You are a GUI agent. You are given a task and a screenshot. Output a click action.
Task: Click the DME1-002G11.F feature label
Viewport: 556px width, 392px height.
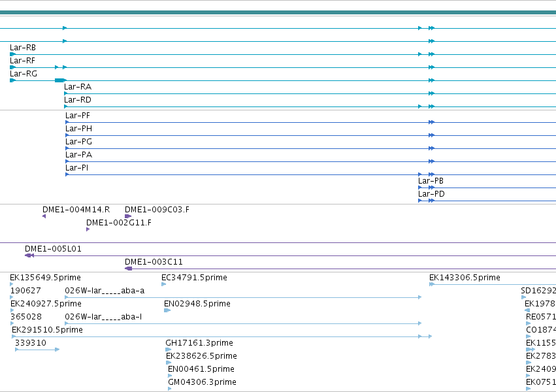pos(119,223)
